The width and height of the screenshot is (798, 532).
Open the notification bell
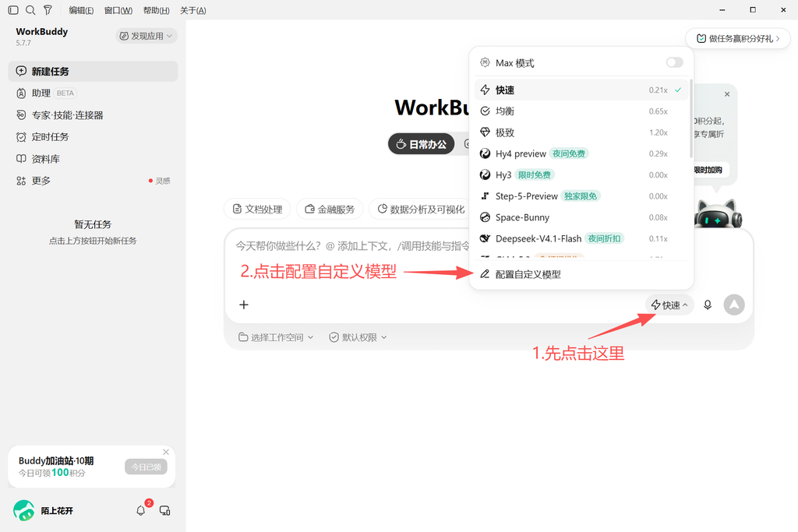(x=141, y=511)
